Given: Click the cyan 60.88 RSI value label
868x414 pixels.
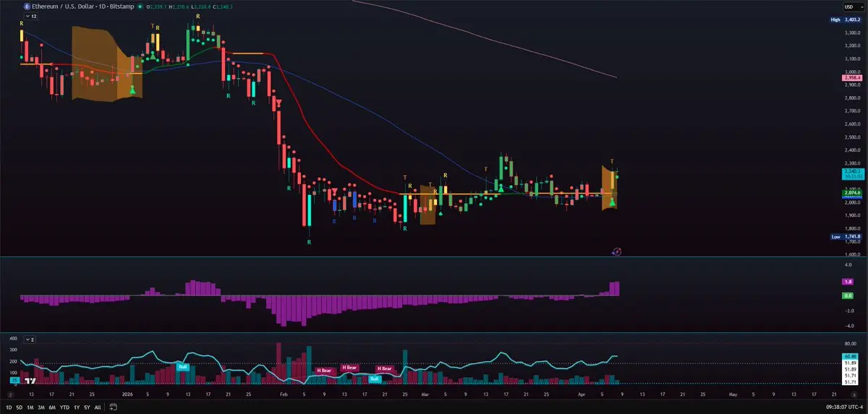Looking at the screenshot, I should pyautogui.click(x=850, y=356).
